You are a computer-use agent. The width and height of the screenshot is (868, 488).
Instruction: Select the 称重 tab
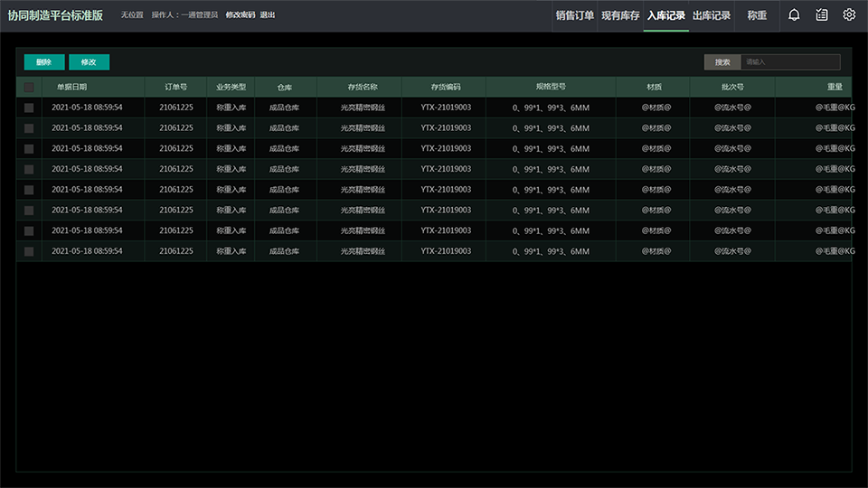757,15
